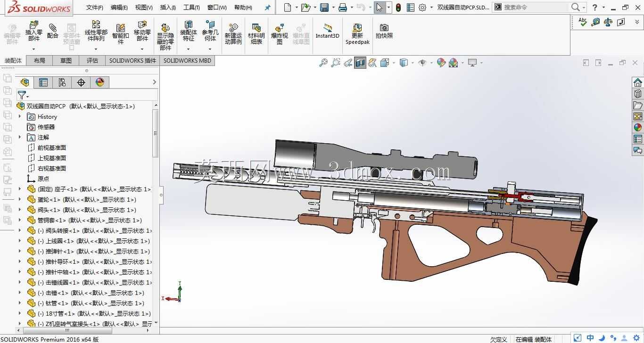Click the Exploded View (爆炸视图) tool
Image resolution: width=644 pixels, height=343 pixels.
click(x=280, y=34)
